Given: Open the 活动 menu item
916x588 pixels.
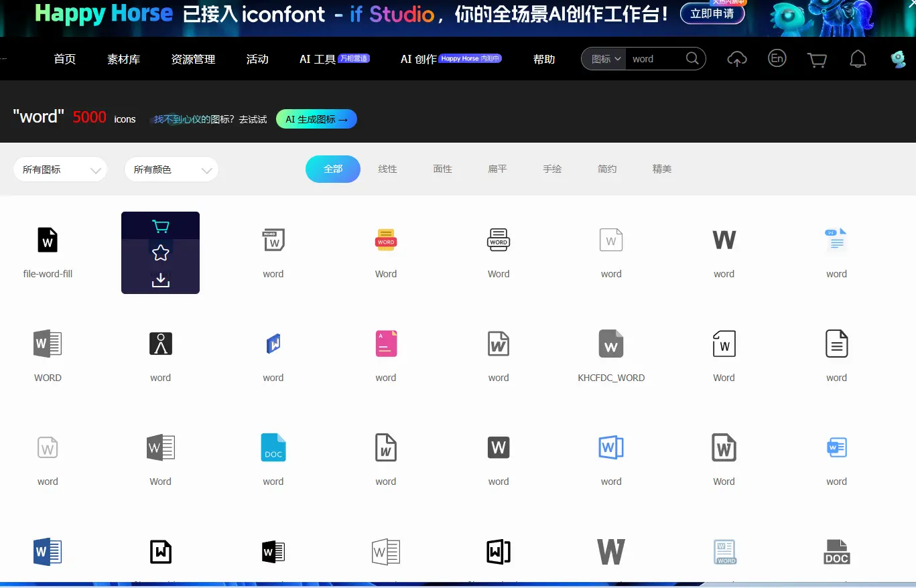Looking at the screenshot, I should tap(257, 59).
